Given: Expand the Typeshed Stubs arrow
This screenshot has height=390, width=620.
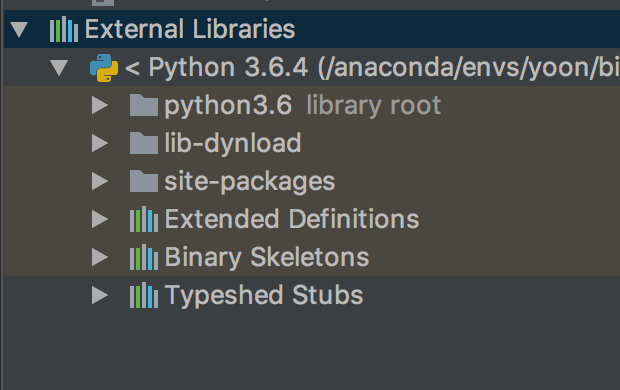Looking at the screenshot, I should pos(100,295).
